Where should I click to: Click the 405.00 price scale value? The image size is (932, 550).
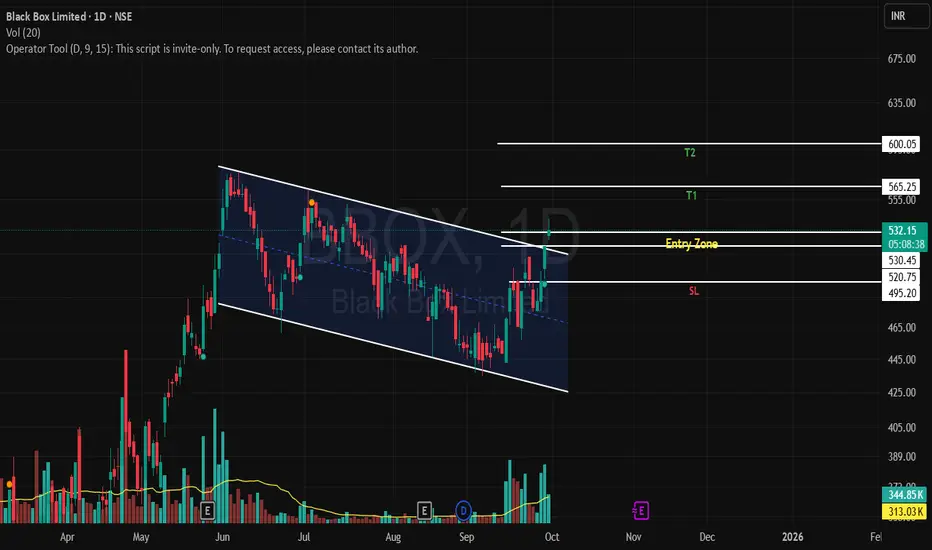pos(901,428)
